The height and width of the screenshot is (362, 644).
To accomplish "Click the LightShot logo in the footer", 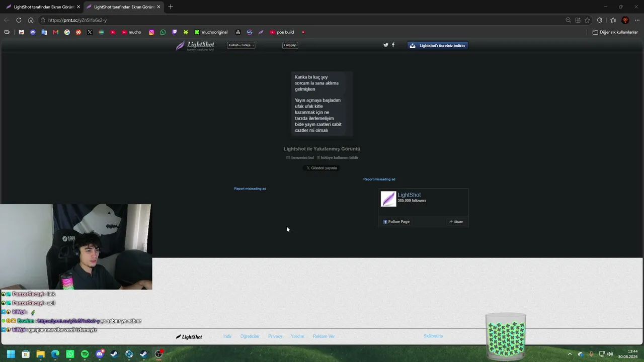I will 189,337.
